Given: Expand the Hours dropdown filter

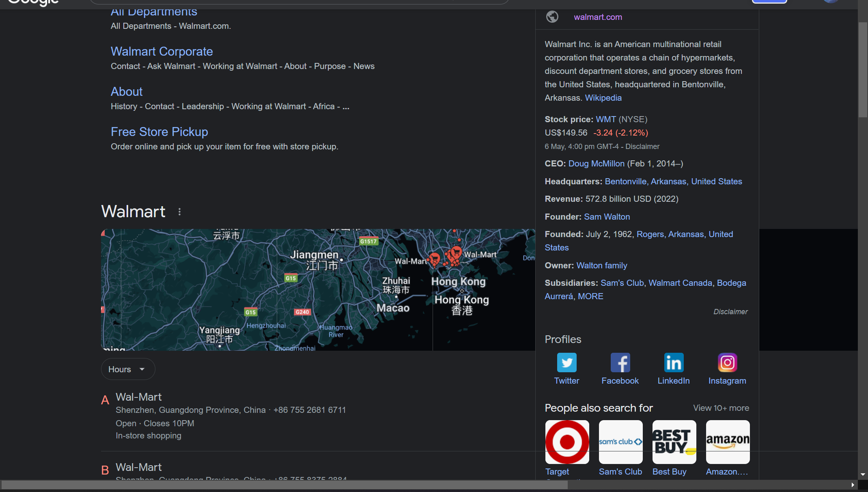Looking at the screenshot, I should tap(128, 369).
